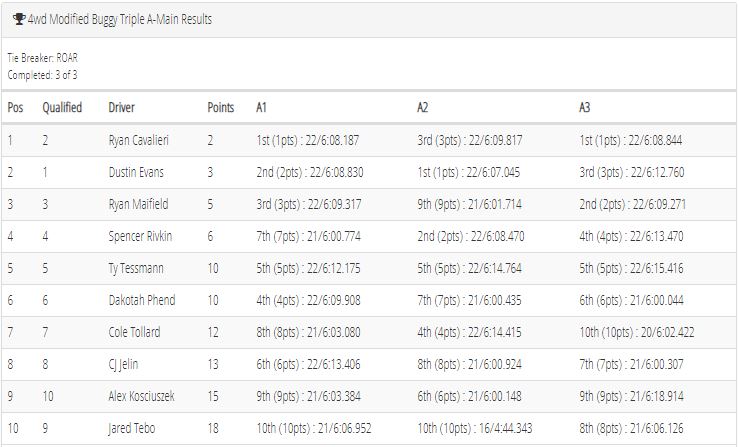This screenshot has width=739, height=447.
Task: Click the Points column header
Action: pyautogui.click(x=221, y=108)
